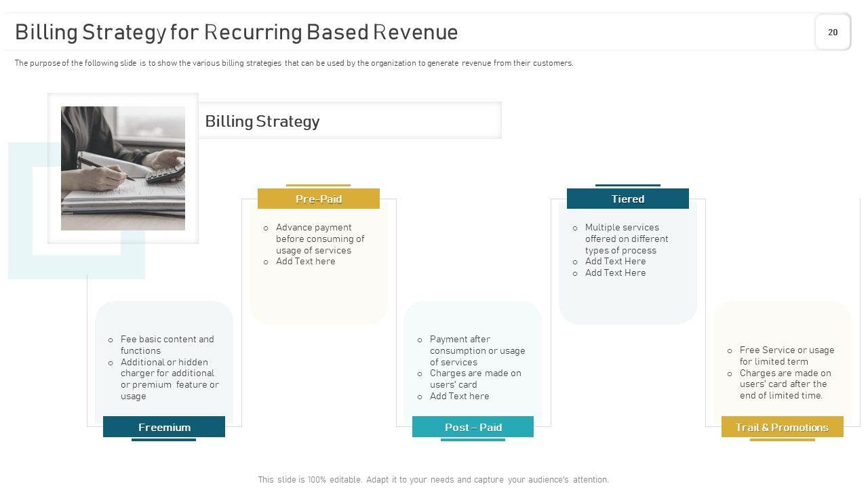868x488 pixels.
Task: Select "Multiple services offered" bullet text
Action: point(626,239)
